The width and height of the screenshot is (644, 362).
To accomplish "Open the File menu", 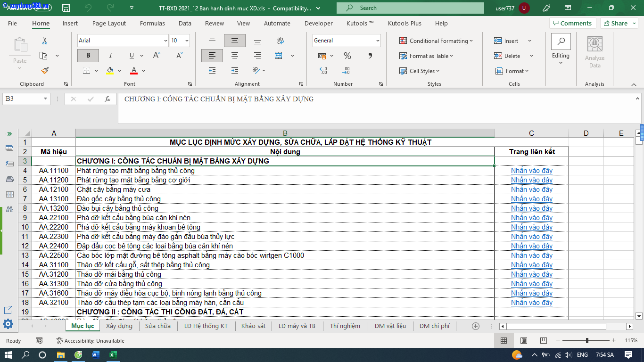I will click(12, 23).
